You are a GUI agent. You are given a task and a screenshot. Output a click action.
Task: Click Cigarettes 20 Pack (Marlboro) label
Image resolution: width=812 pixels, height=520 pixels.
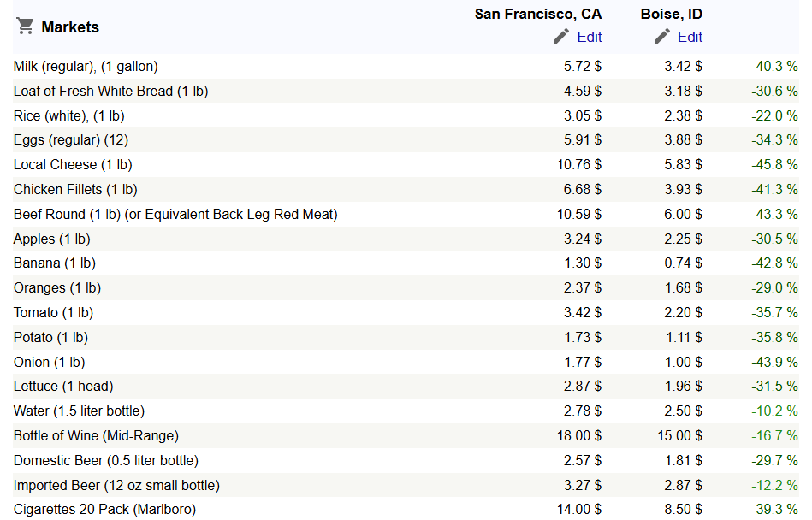click(104, 510)
